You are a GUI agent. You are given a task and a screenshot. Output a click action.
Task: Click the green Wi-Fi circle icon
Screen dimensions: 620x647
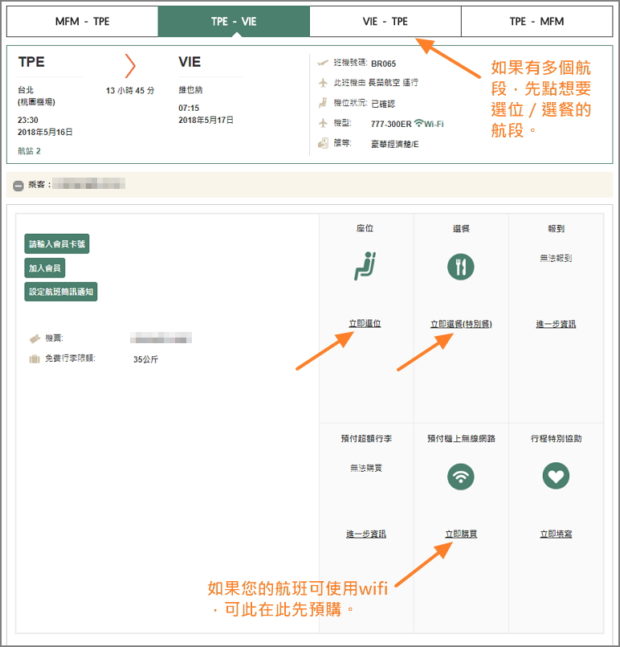coord(461,477)
